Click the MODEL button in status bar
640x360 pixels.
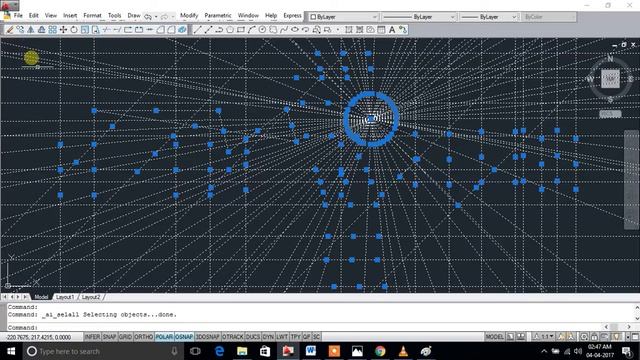[494, 337]
